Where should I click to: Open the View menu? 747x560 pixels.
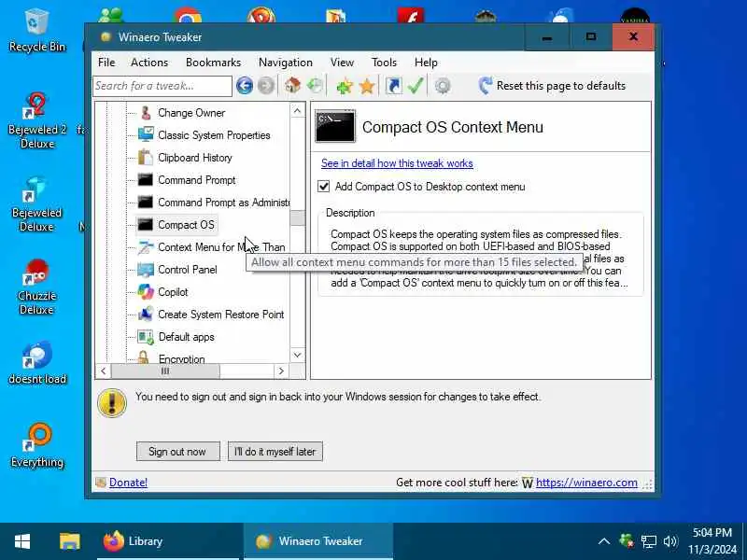coord(342,63)
